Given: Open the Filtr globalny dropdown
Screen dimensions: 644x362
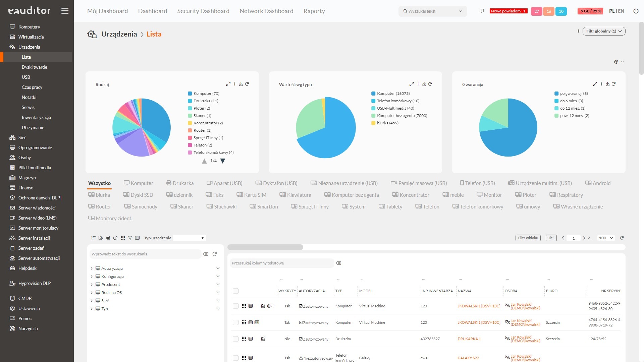Looking at the screenshot, I should point(604,31).
